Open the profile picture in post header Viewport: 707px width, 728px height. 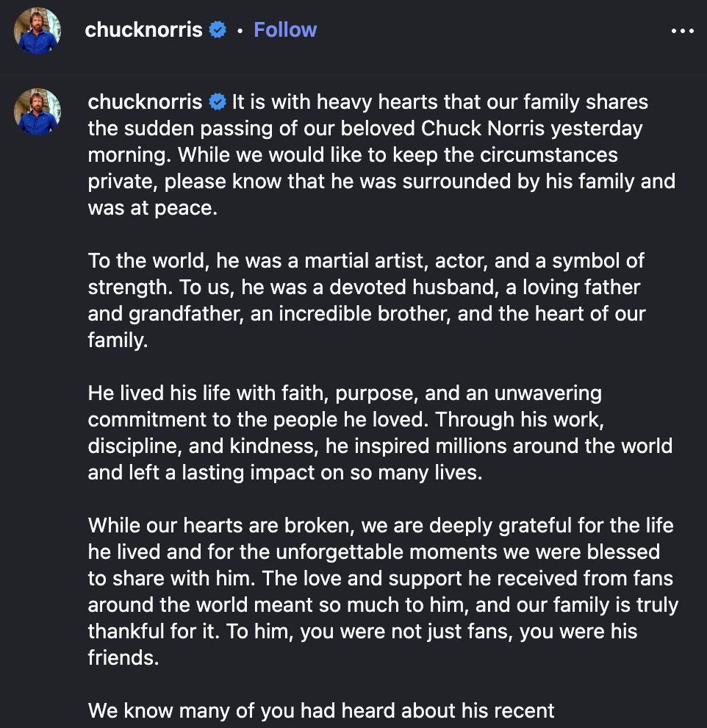pos(37,31)
